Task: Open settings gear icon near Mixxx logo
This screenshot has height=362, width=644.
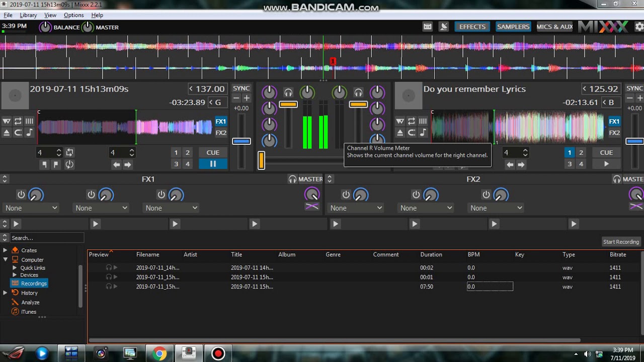Action: (x=639, y=27)
